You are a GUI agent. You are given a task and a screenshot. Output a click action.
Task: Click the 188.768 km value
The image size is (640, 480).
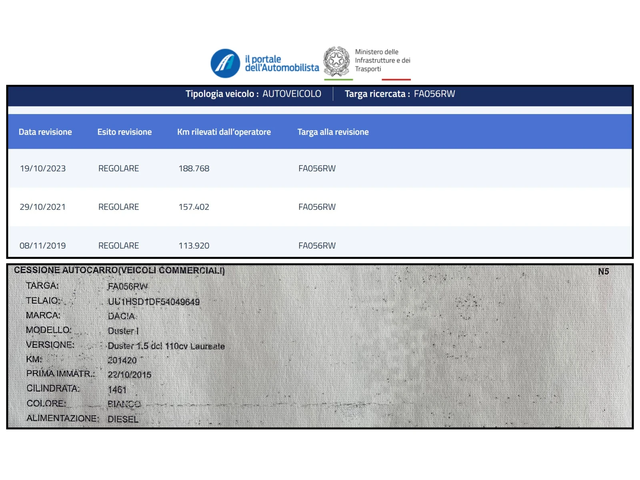click(x=193, y=169)
